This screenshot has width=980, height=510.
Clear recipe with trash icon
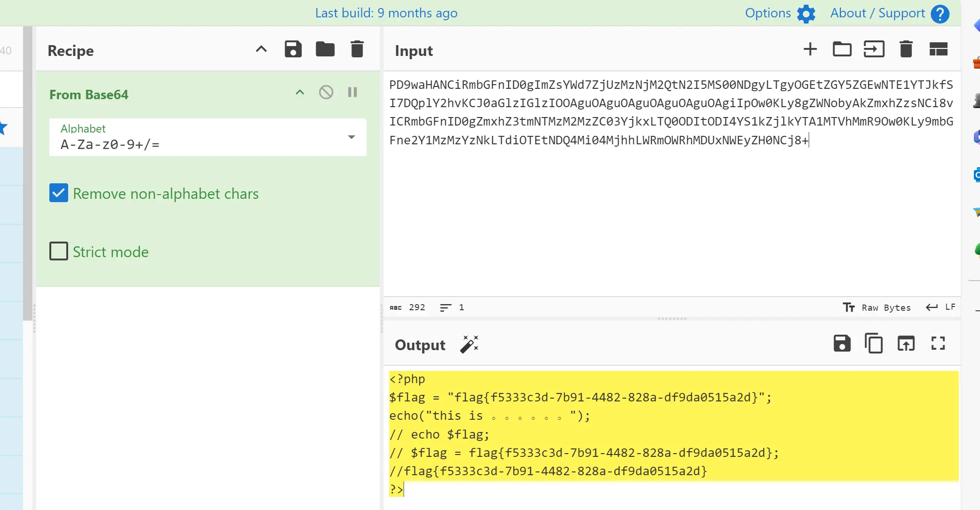(x=357, y=49)
